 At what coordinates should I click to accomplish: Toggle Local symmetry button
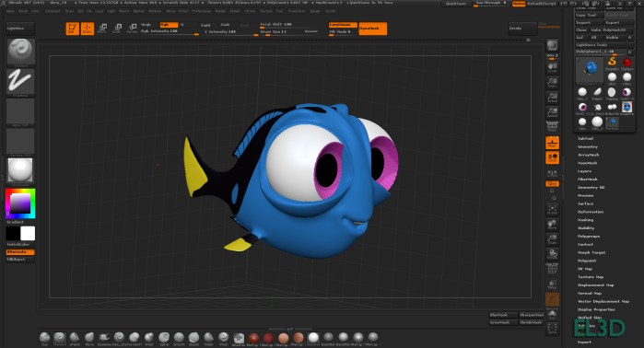click(x=553, y=157)
